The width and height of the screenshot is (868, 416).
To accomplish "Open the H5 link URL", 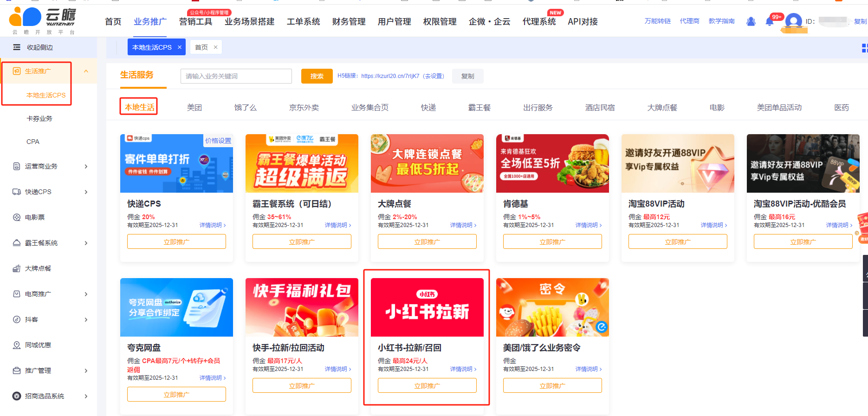I will (x=390, y=76).
